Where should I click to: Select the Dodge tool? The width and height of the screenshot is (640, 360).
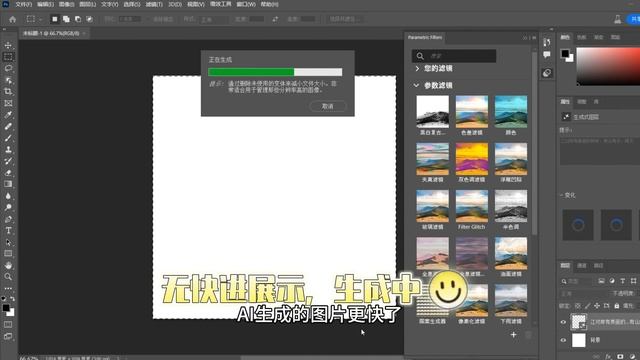click(x=8, y=207)
